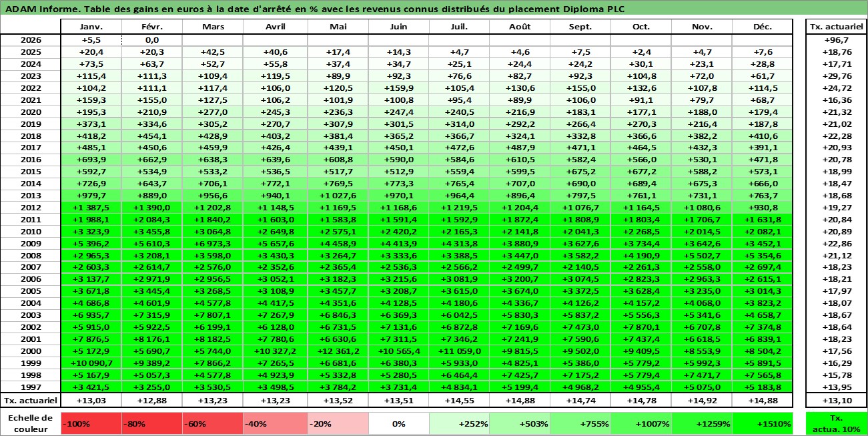Click the '+13,95' actuarial rate for 1997

(x=837, y=388)
